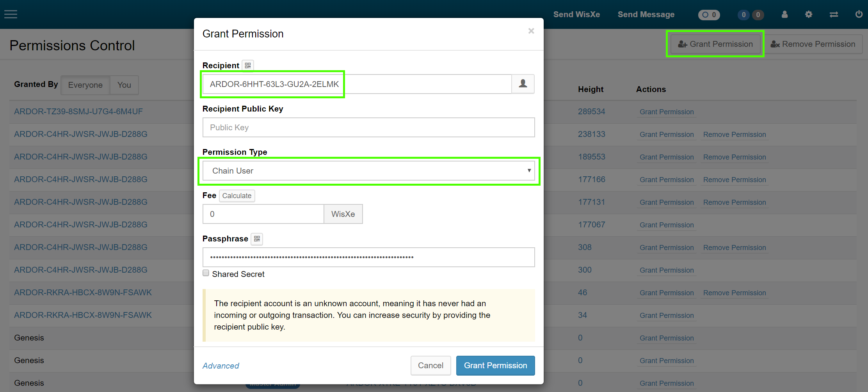The height and width of the screenshot is (392, 868).
Task: Click the Recipient Public Key field
Action: [368, 128]
